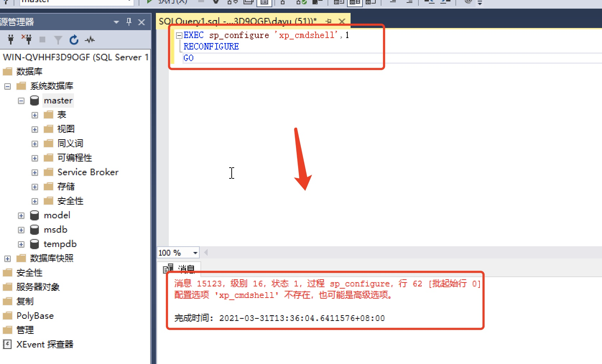Open the 消息 results tab
Screen dimensions: 602x364
179,269
